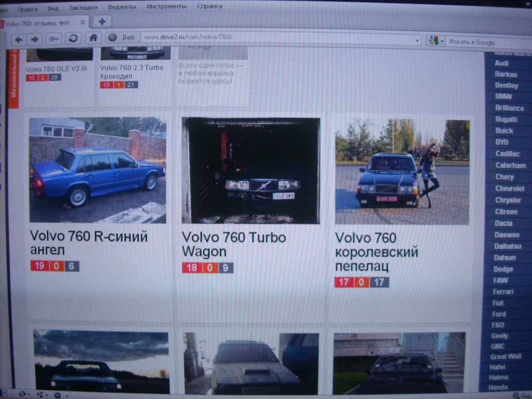The width and height of the screenshot is (532, 399).
Task: Close the Volvo 760 tab
Action: tap(83, 22)
